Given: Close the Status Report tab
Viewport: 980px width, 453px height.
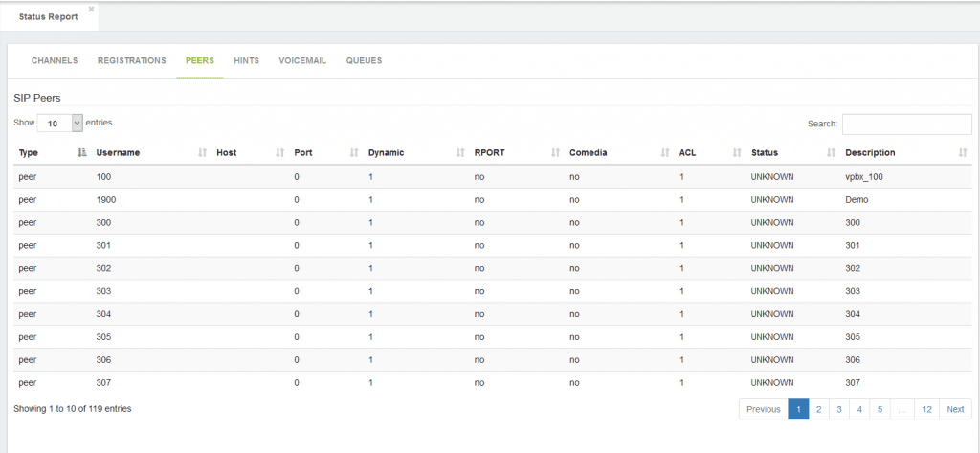Looking at the screenshot, I should (x=91, y=9).
